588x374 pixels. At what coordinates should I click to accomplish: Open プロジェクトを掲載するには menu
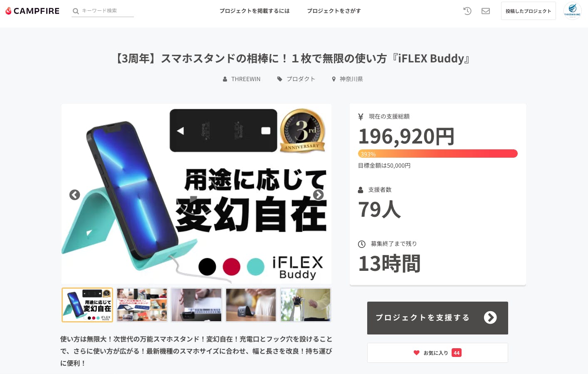(x=254, y=11)
